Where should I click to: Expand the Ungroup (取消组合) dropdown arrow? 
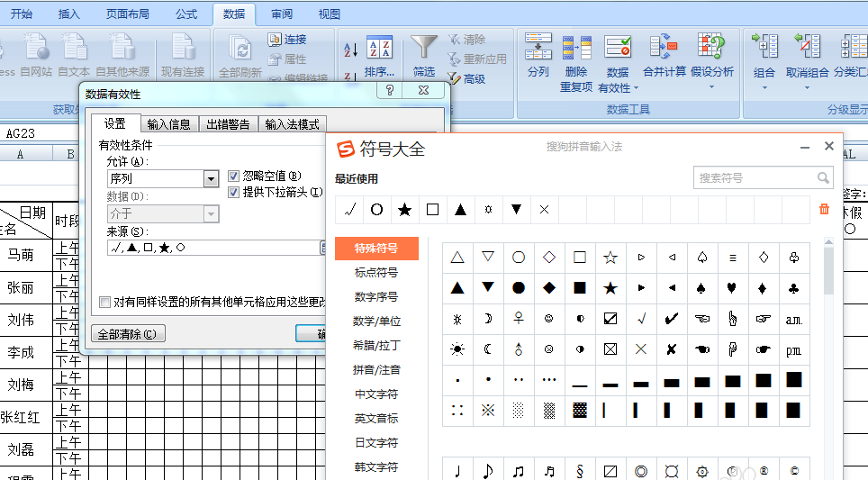click(x=807, y=87)
